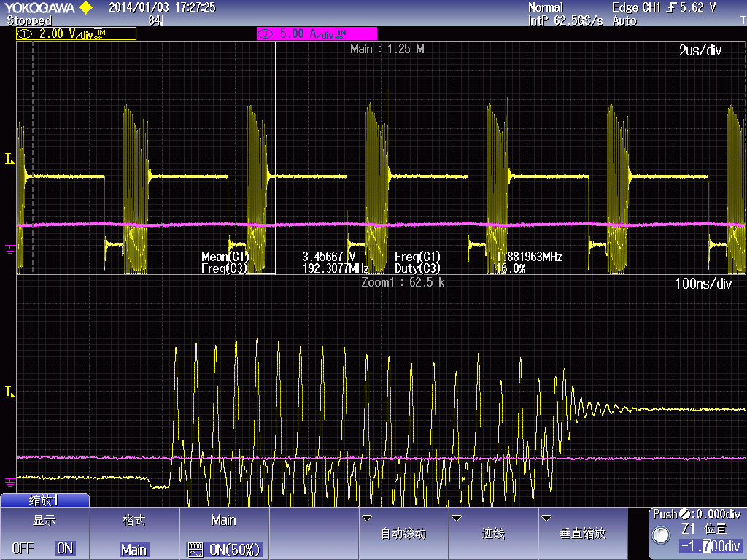
Task: Click the 2014/01/03 17:27:25 timestamp
Action: point(162,7)
